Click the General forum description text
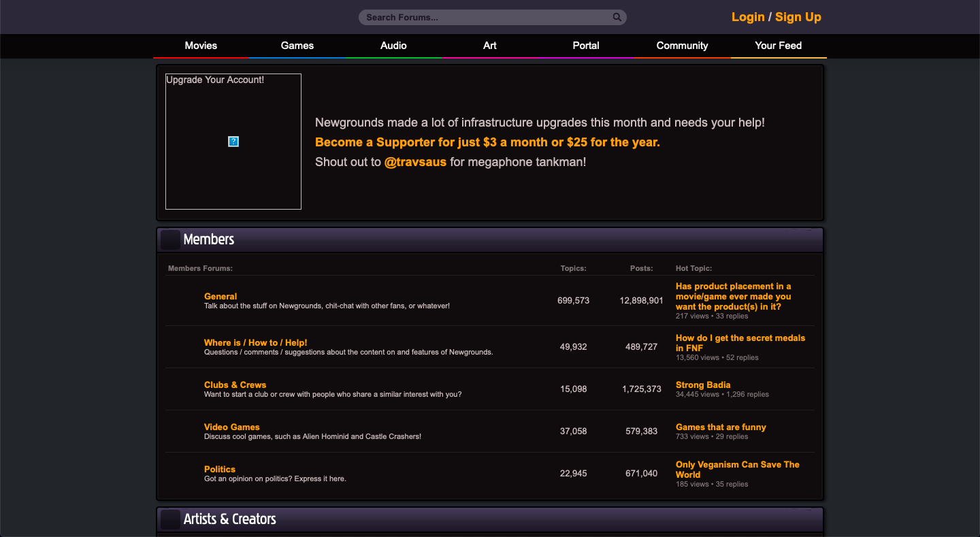The image size is (980, 537). (327, 306)
